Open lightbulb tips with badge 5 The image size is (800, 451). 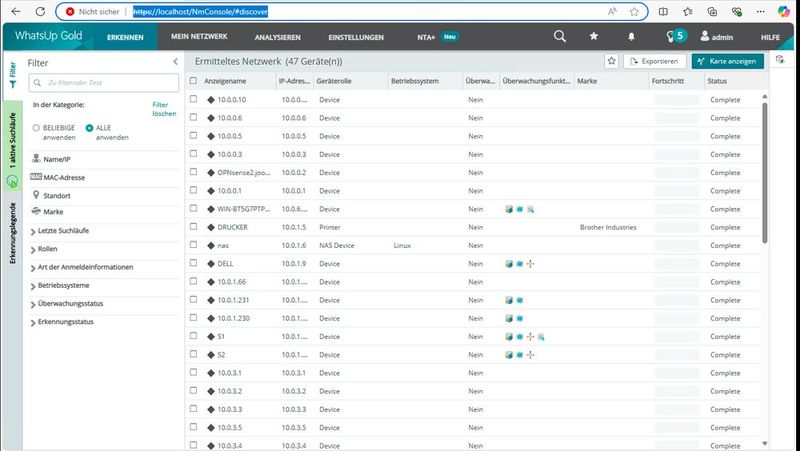[x=674, y=36]
